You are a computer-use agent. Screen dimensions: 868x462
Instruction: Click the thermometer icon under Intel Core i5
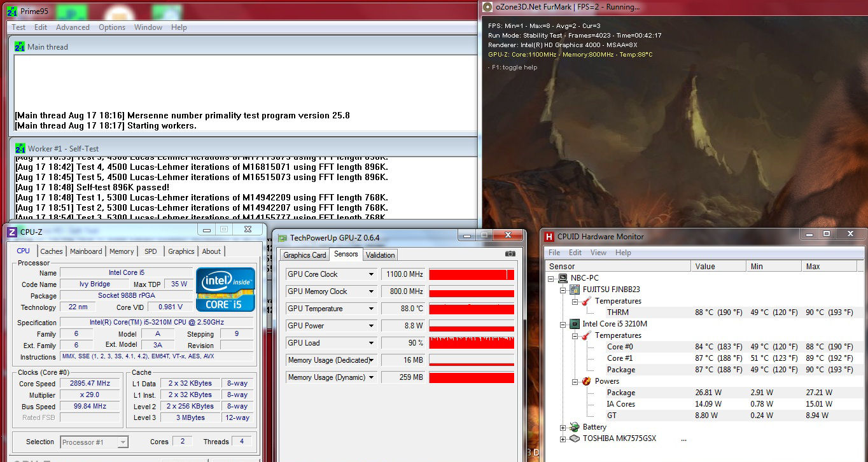(586, 335)
